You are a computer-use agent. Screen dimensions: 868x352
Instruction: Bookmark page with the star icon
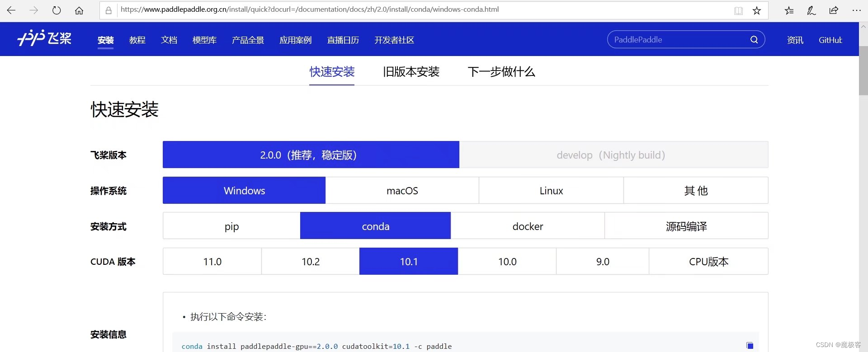[x=757, y=10]
